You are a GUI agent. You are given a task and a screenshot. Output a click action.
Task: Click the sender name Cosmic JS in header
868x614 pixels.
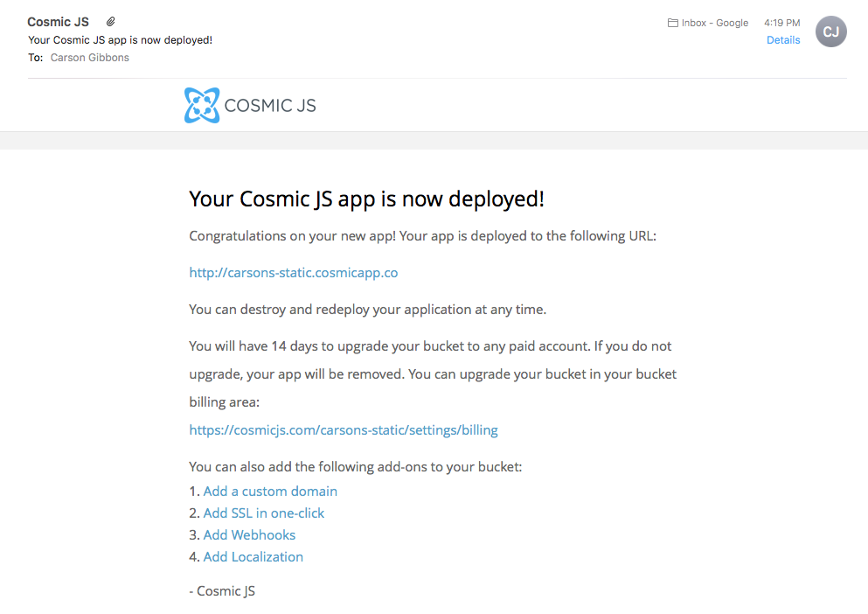pyautogui.click(x=59, y=22)
